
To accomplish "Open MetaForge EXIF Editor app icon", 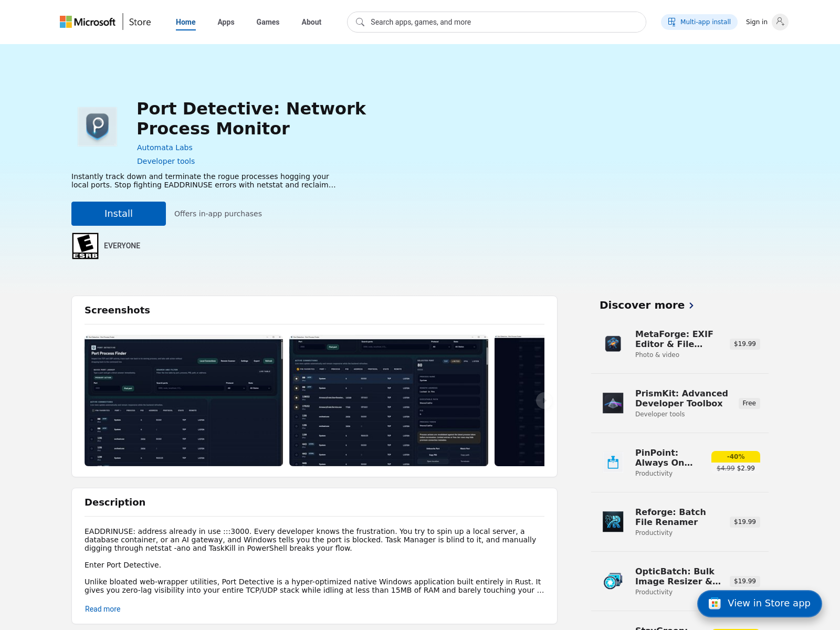I will coord(613,344).
